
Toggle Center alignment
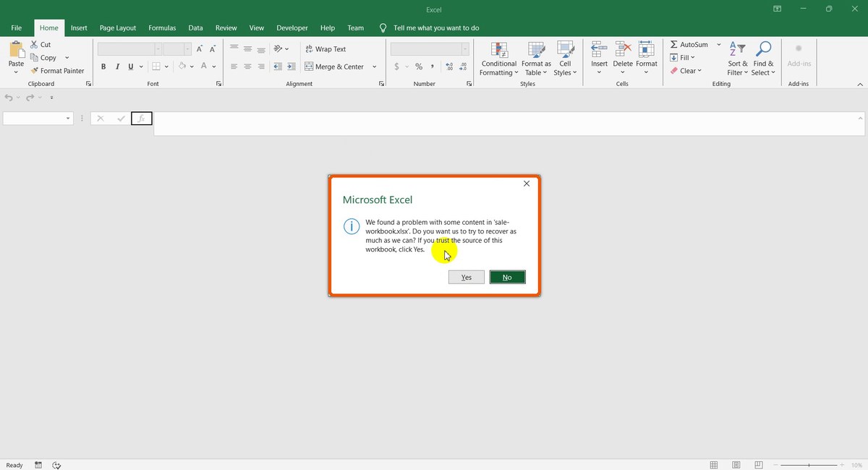247,67
